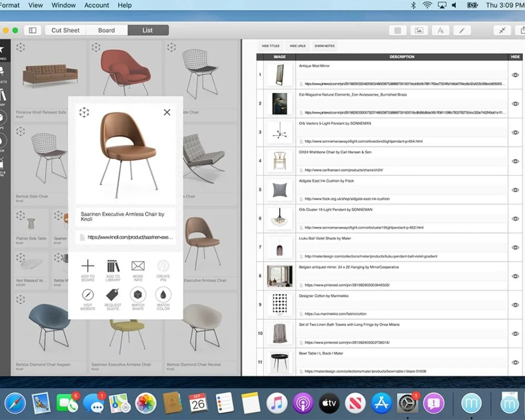Open Photos app from the Dock
Screen dimensions: 525x420
(x=145, y=403)
